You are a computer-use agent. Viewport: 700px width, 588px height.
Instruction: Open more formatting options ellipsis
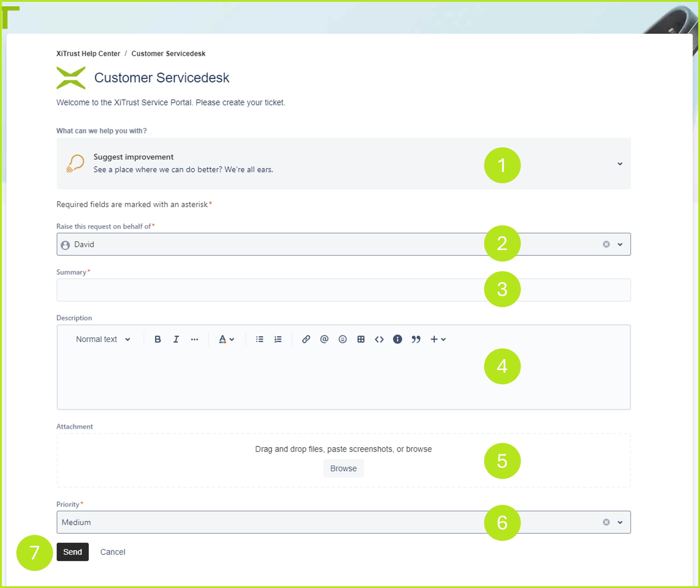(194, 339)
